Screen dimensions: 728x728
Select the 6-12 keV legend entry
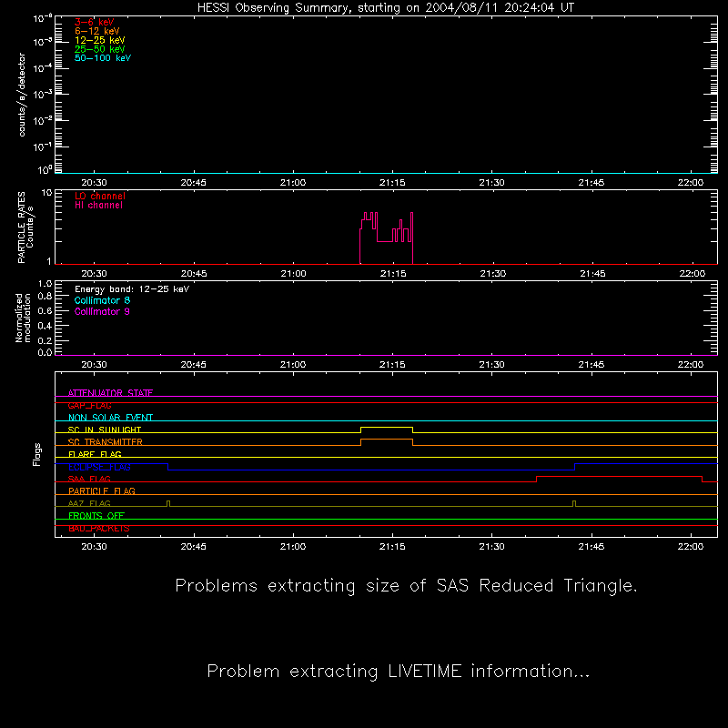click(x=97, y=31)
